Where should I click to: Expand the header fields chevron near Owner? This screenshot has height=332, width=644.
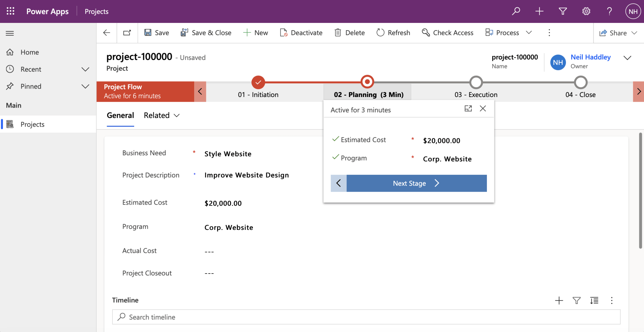click(x=627, y=58)
